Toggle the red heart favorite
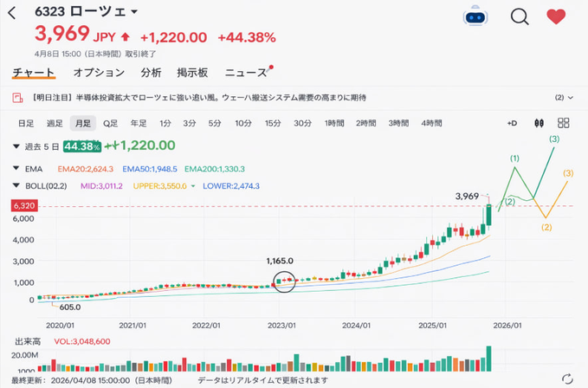 point(556,16)
